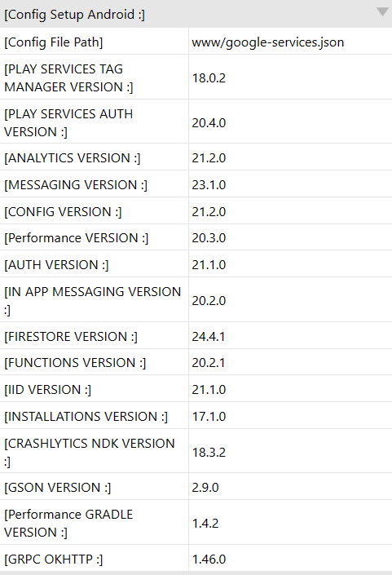This screenshot has height=575, width=392.
Task: Select the Config Setup Android header
Action: [196, 14]
